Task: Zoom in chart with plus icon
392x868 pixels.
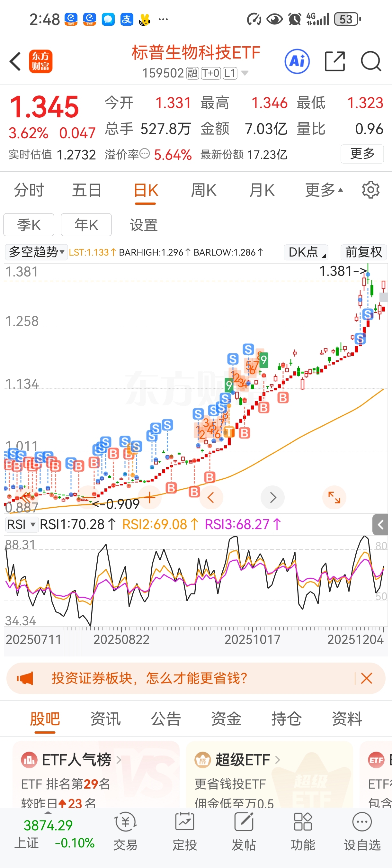Action: [x=149, y=497]
